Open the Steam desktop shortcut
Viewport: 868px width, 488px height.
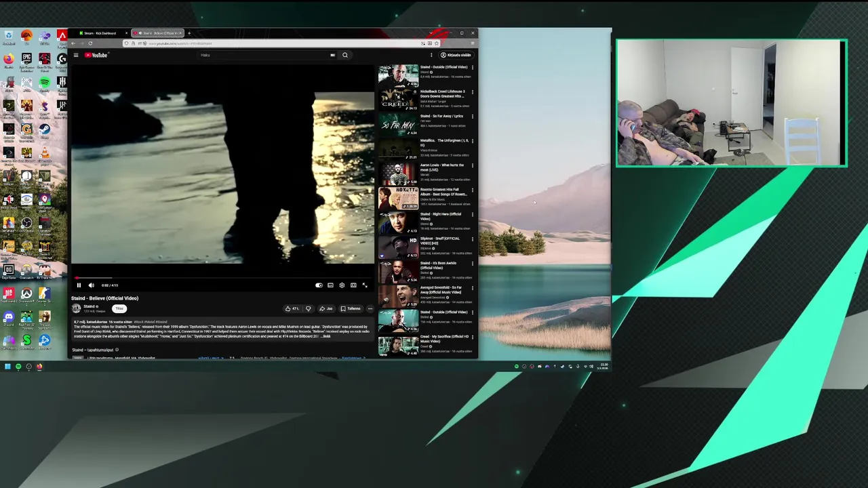coord(44,129)
